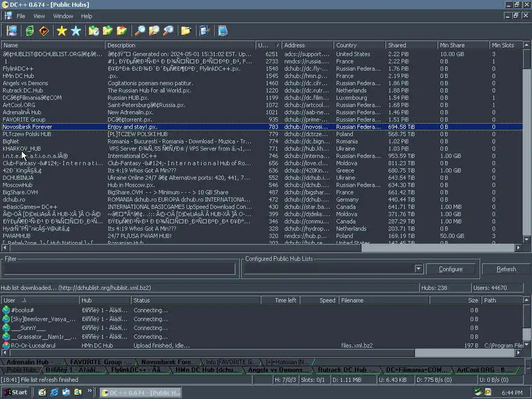
Task: Click the Refresh button
Action: [506, 269]
